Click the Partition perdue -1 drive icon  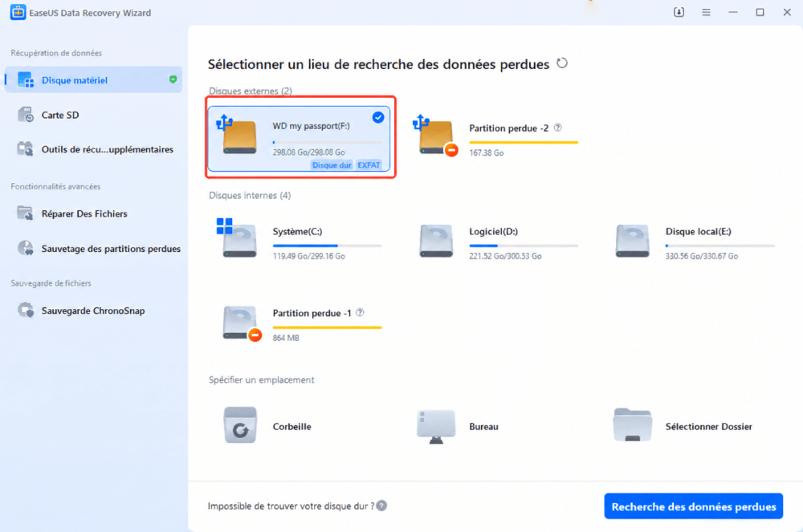pos(241,323)
